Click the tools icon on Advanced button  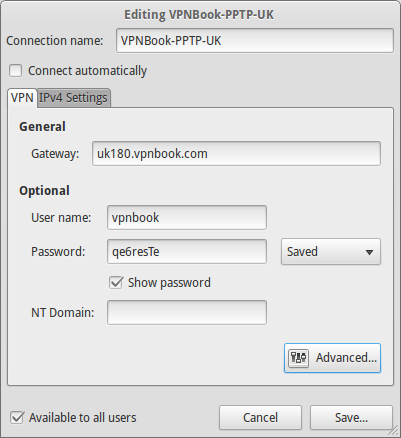tap(298, 358)
